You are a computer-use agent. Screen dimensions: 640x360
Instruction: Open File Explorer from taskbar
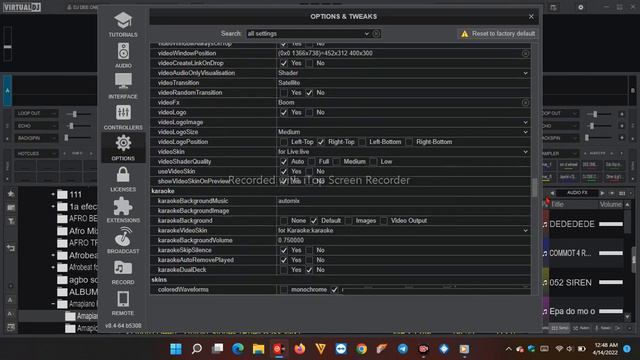[x=258, y=349]
